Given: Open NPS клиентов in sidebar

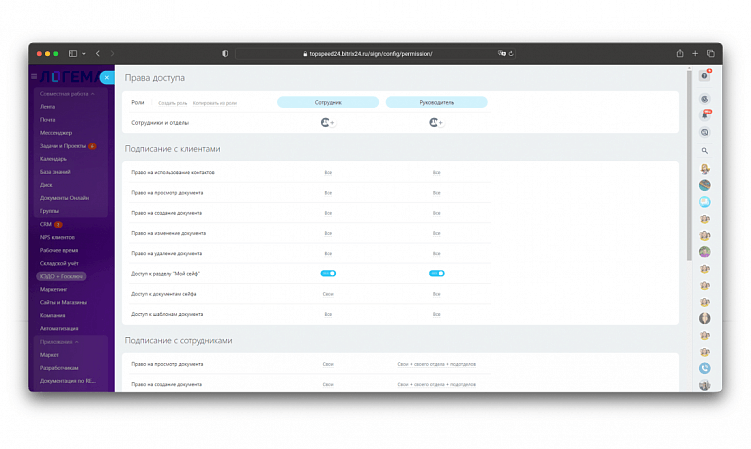Looking at the screenshot, I should pos(57,237).
